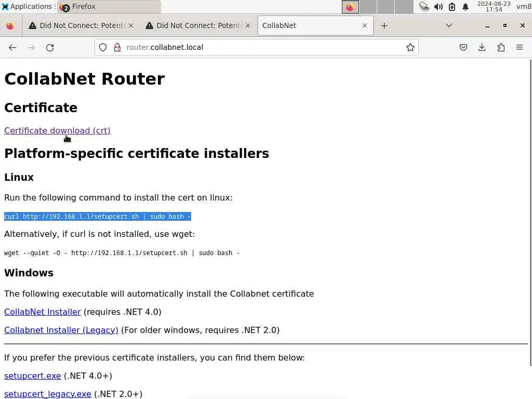Open the CollabNet Installer link
This screenshot has width=532, height=399.
tap(43, 312)
